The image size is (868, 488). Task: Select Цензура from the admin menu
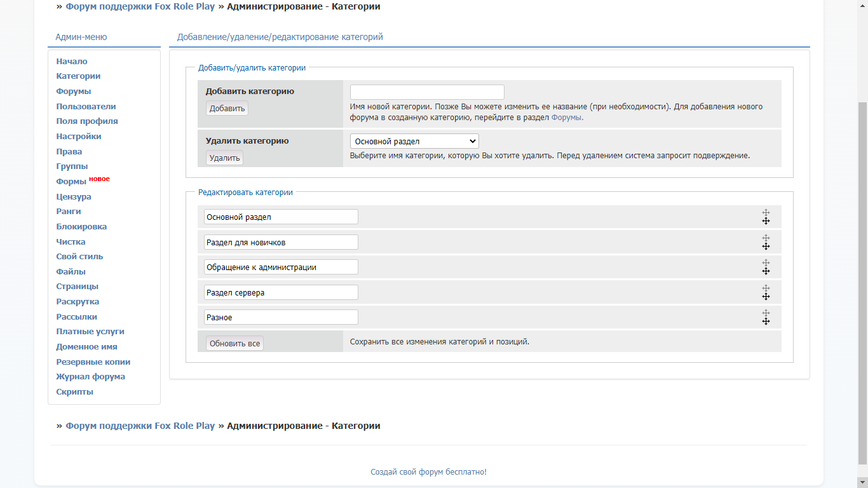(74, 196)
